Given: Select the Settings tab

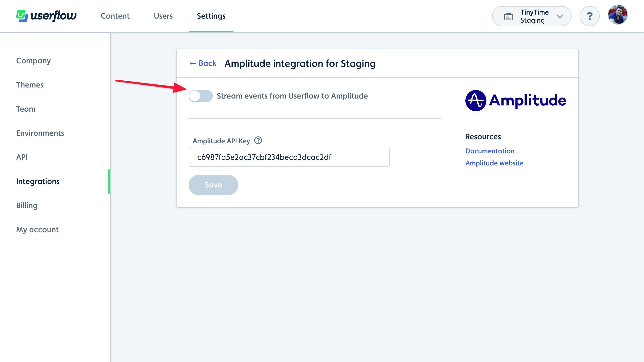Looking at the screenshot, I should click(x=211, y=16).
